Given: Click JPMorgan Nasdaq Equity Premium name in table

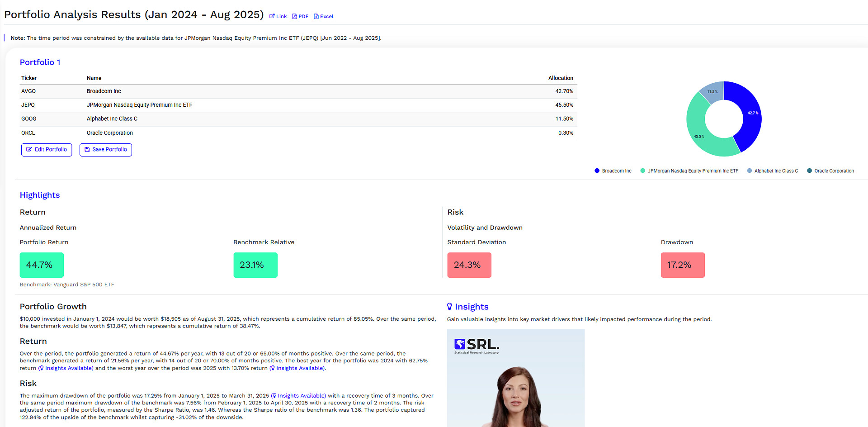Looking at the screenshot, I should (140, 105).
